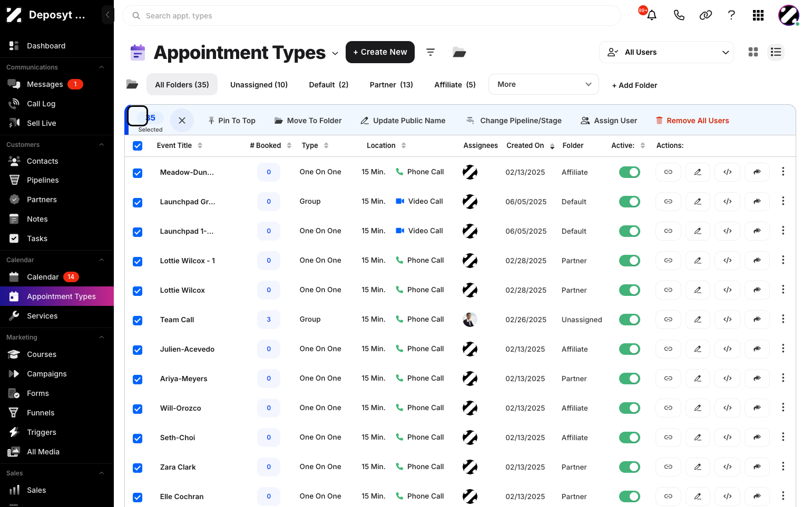Click Assign User action
Image resolution: width=812 pixels, height=507 pixels.
click(x=609, y=121)
